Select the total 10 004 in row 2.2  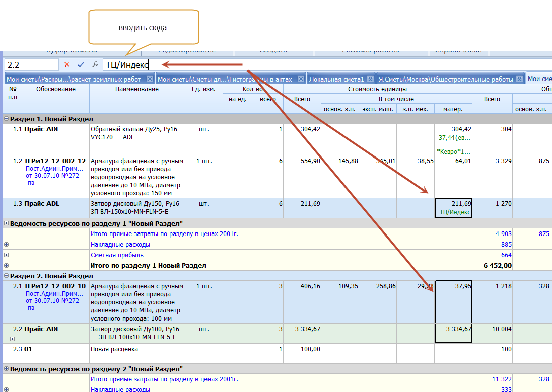pos(492,333)
